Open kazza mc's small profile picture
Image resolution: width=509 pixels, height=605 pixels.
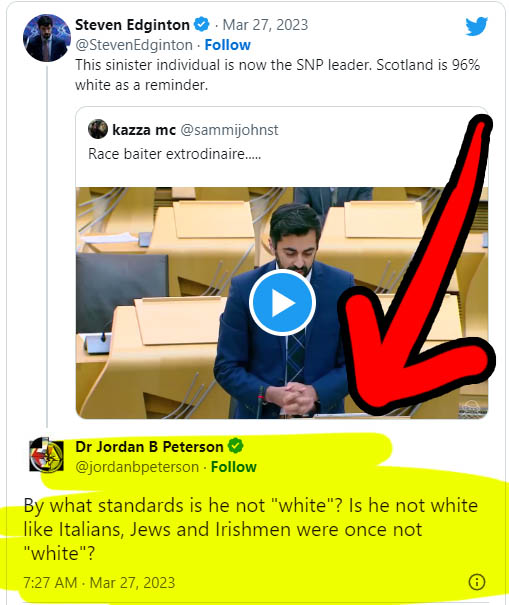(98, 129)
